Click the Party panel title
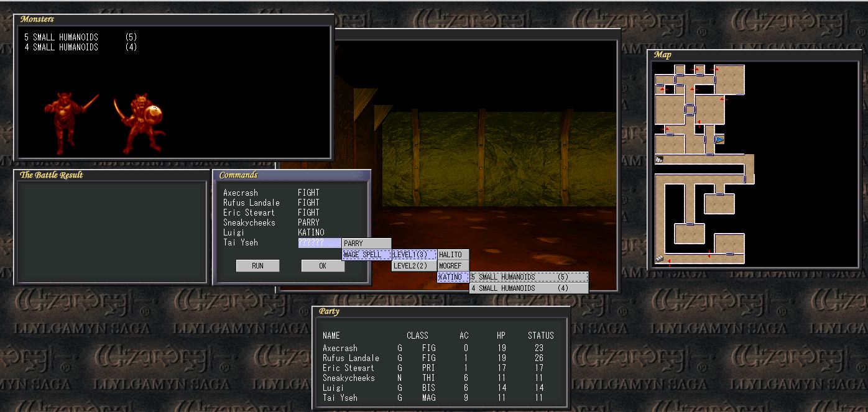The height and width of the screenshot is (412, 868). pos(329,311)
